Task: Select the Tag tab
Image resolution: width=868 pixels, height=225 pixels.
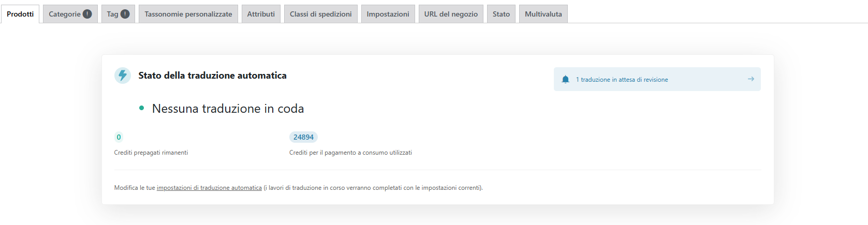Action: (x=118, y=14)
